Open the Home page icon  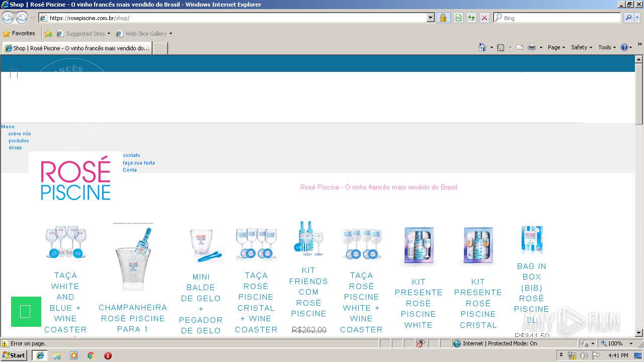coord(482,47)
